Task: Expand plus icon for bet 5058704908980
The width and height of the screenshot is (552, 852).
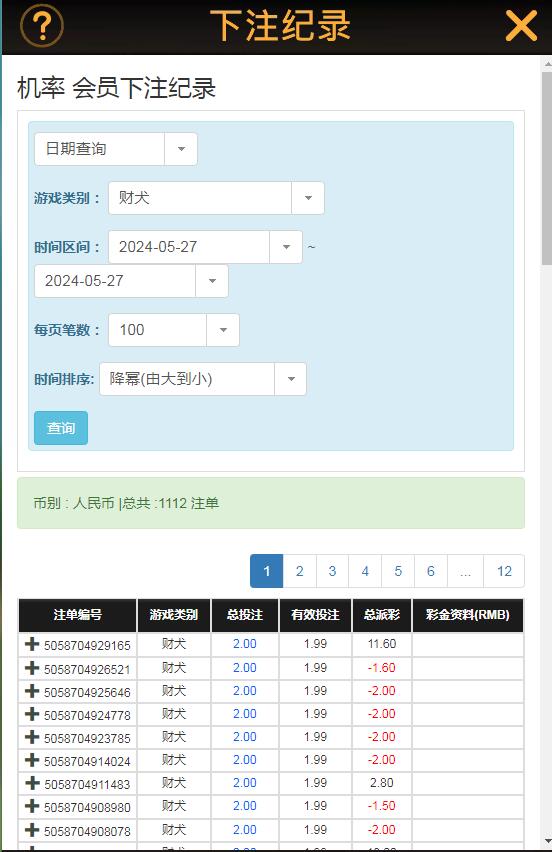Action: click(32, 806)
